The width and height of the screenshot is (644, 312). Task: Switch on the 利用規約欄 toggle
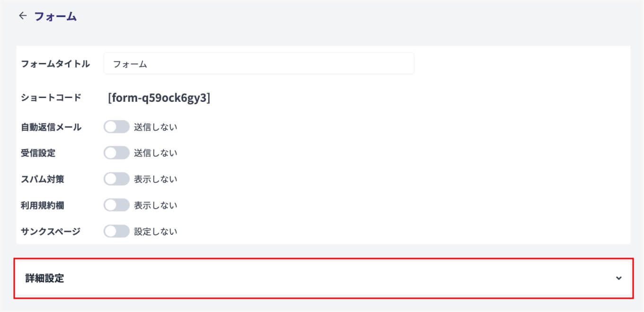pyautogui.click(x=116, y=205)
